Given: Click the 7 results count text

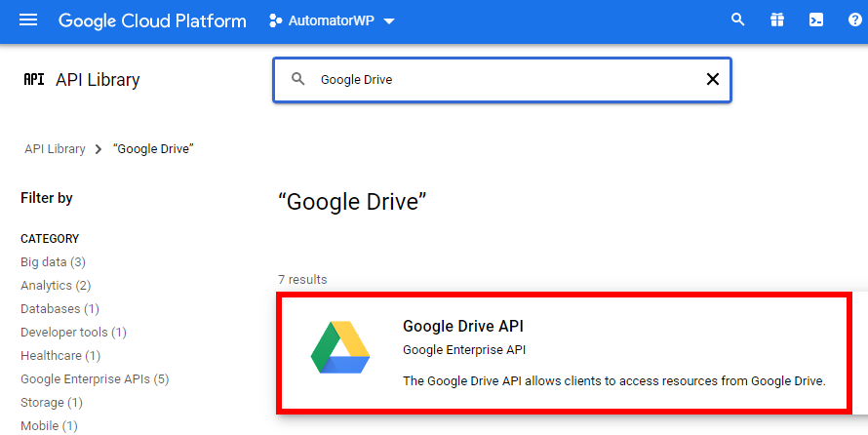Looking at the screenshot, I should [302, 280].
